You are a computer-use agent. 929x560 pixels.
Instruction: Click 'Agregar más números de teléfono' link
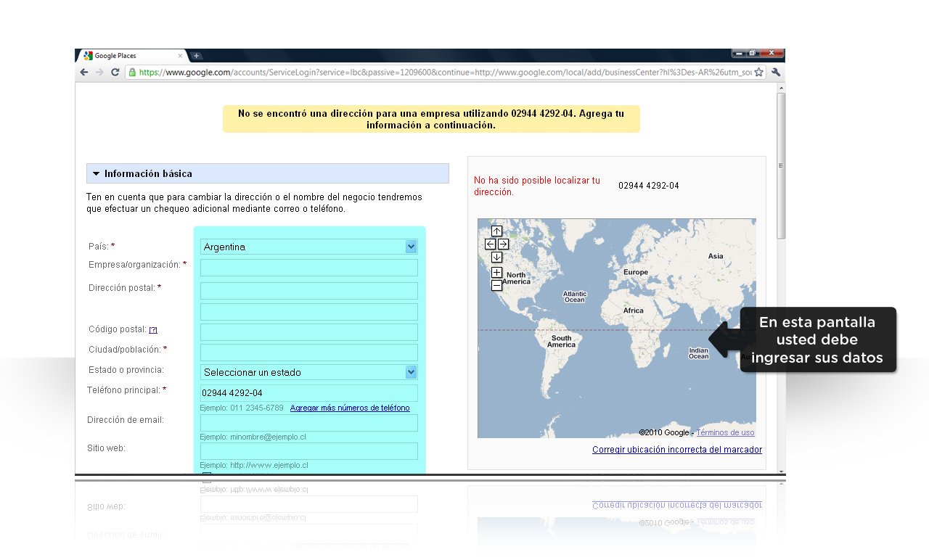click(x=350, y=408)
